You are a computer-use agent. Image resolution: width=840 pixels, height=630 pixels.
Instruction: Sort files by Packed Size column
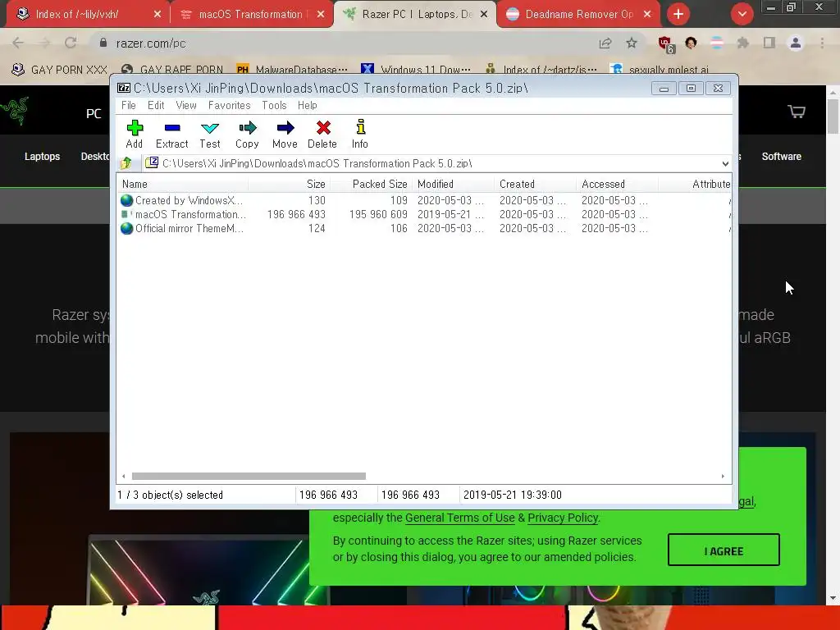[x=372, y=185]
